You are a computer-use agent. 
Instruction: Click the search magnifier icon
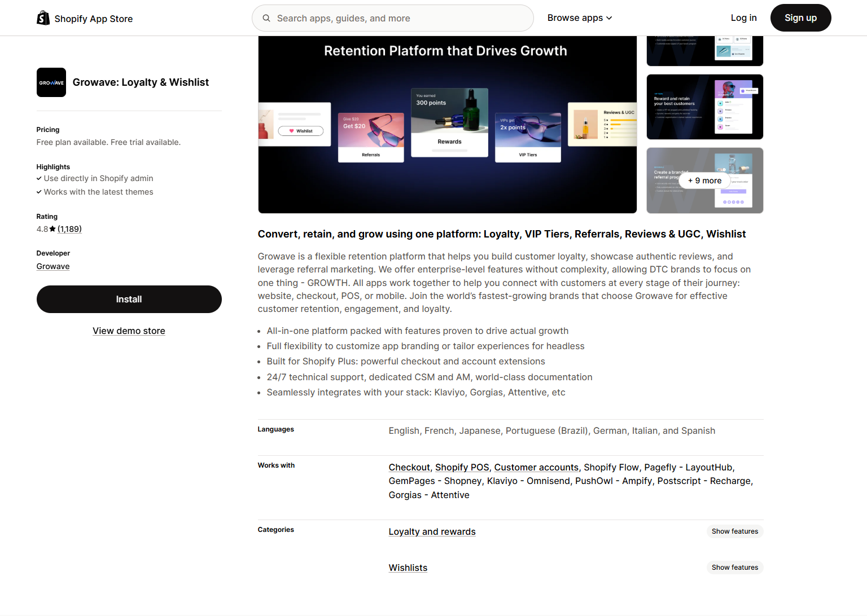pos(266,18)
